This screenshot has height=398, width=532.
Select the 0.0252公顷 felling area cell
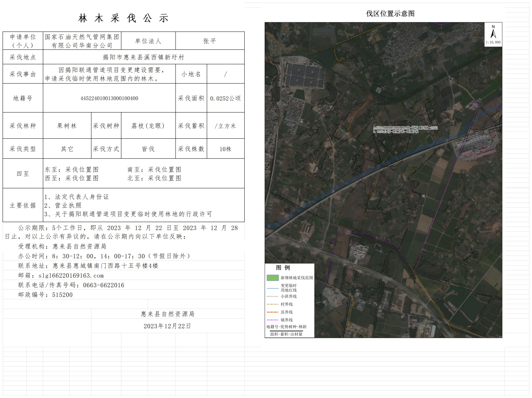(x=225, y=98)
